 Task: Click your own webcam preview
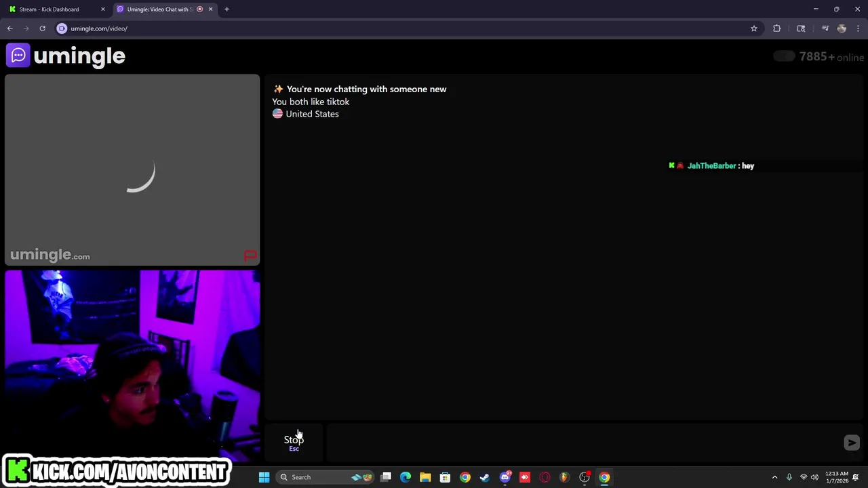click(132, 366)
